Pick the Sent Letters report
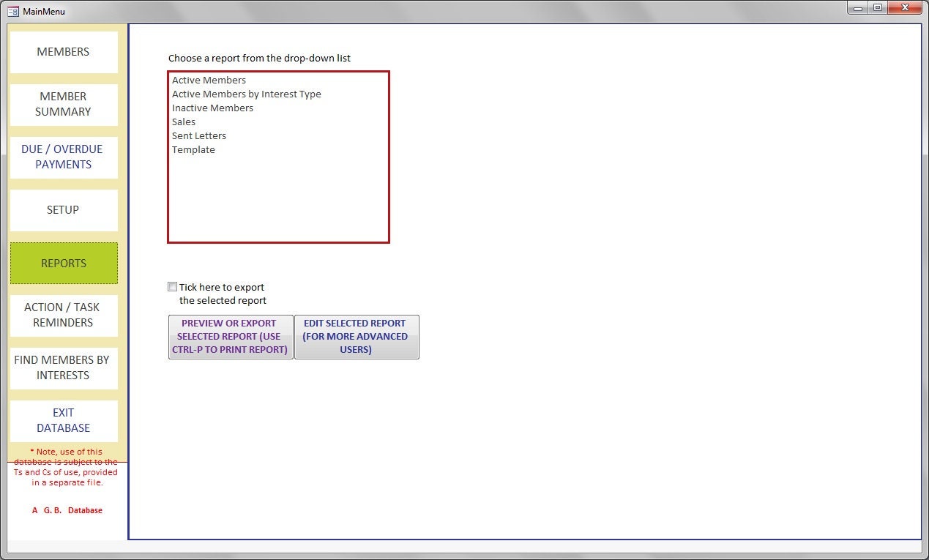Viewport: 929px width, 560px height. (198, 135)
